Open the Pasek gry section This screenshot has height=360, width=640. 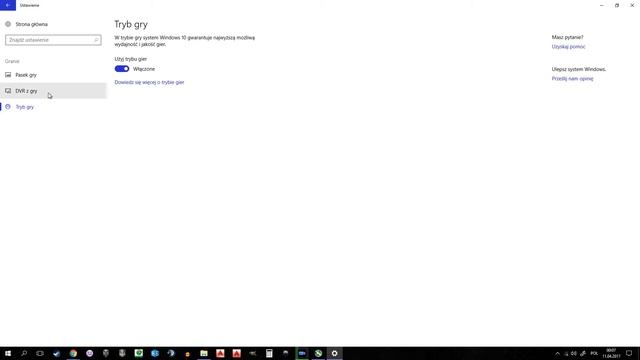(x=53, y=75)
